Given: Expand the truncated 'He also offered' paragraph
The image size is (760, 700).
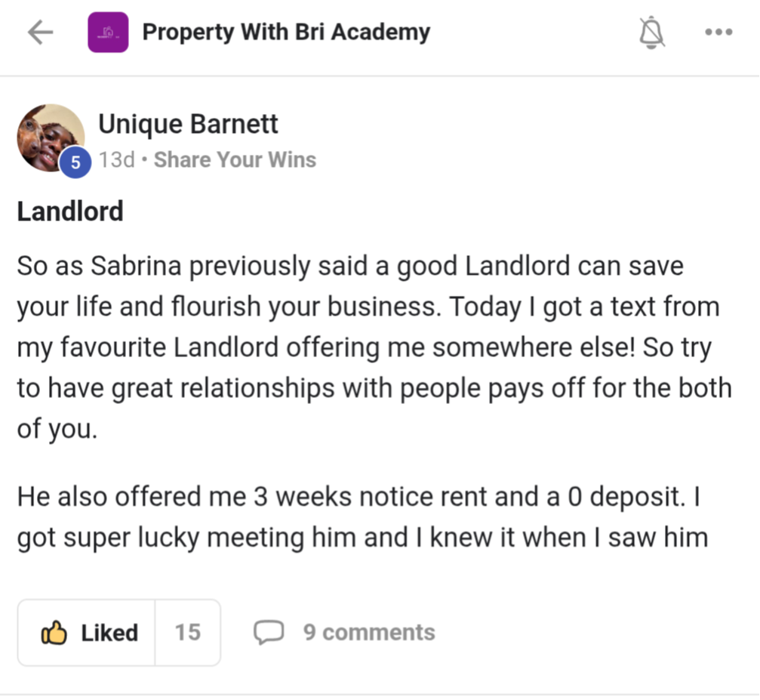Looking at the screenshot, I should point(362,517).
